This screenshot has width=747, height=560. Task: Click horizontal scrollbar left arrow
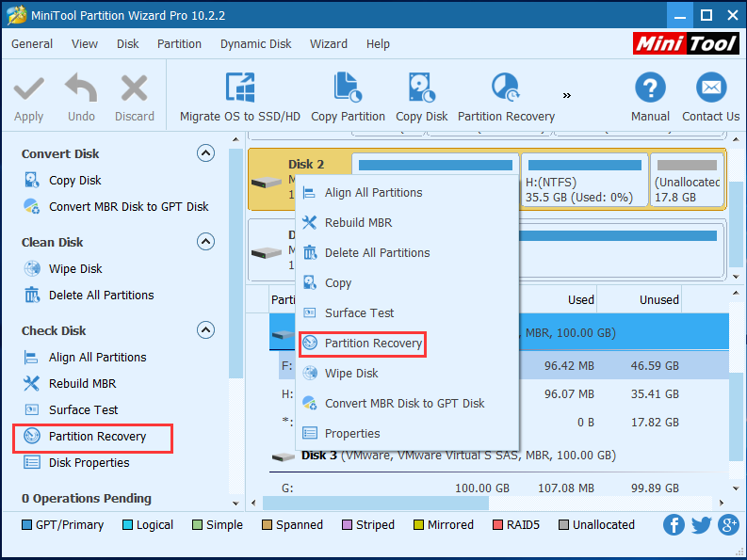(x=253, y=503)
